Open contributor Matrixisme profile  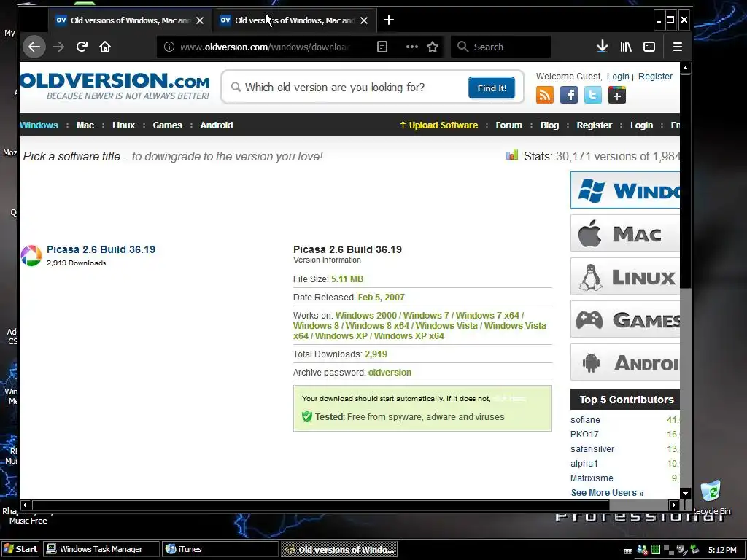(592, 478)
